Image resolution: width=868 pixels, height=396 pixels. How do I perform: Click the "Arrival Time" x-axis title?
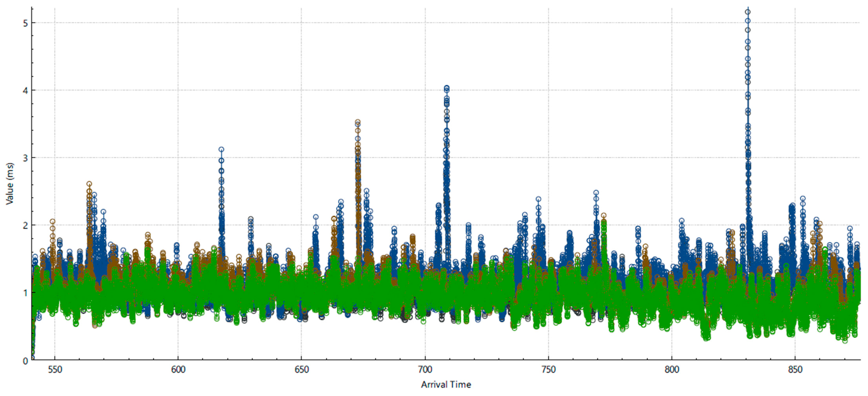(446, 384)
